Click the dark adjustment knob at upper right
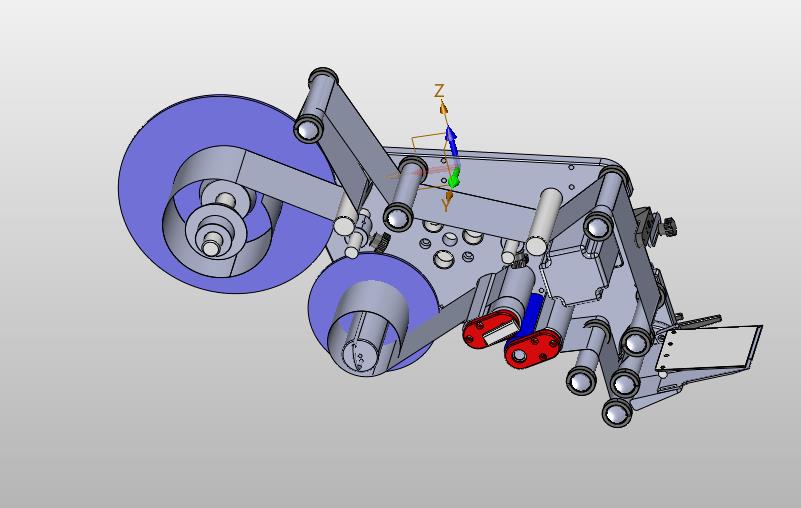The image size is (801, 508). (668, 226)
